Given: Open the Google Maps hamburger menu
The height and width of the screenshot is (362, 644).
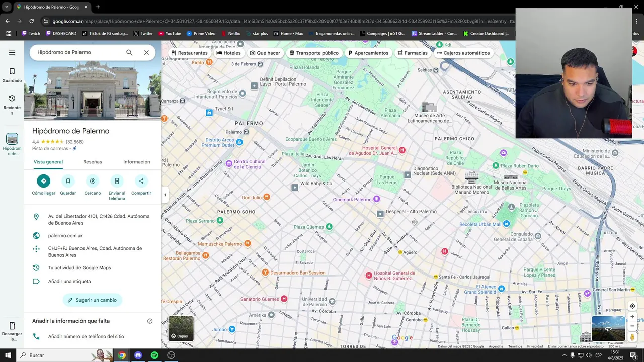Looking at the screenshot, I should [x=12, y=53].
